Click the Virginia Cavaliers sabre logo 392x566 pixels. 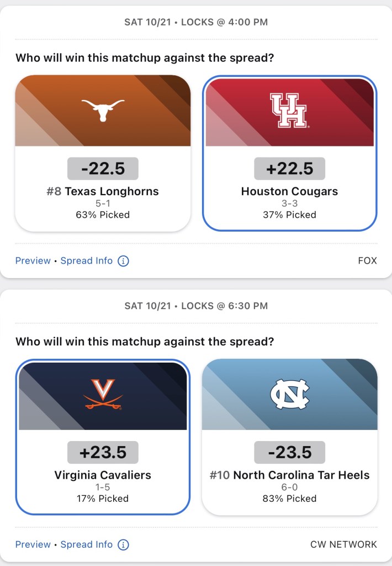click(x=103, y=394)
